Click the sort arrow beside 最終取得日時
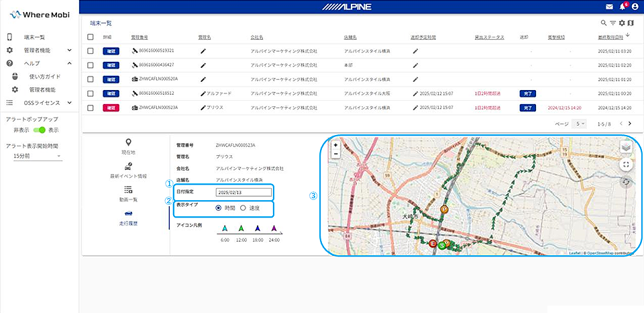Screen dimensions: 644x313 click(627, 36)
